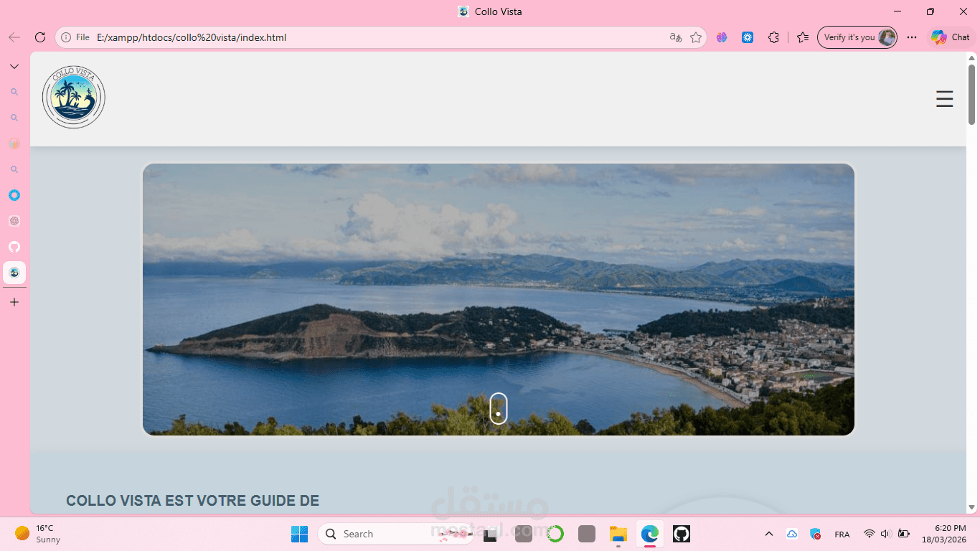Toggle the favorites bar list icon

tap(803, 37)
